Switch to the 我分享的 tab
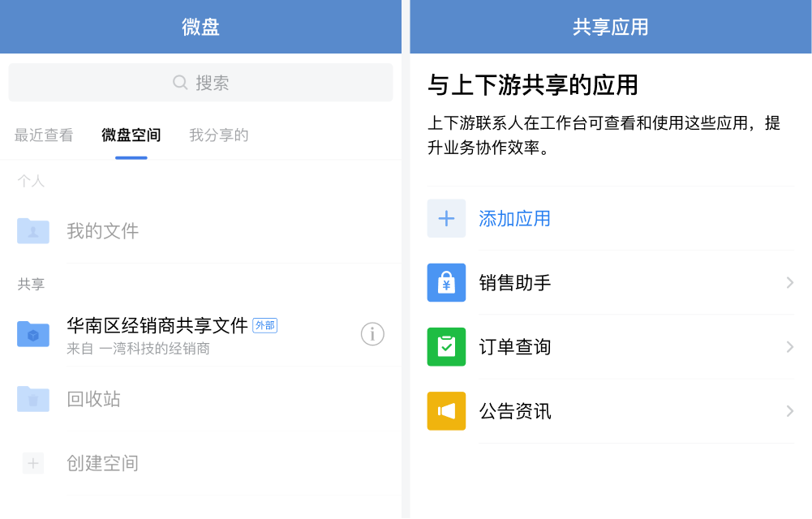 tap(218, 135)
